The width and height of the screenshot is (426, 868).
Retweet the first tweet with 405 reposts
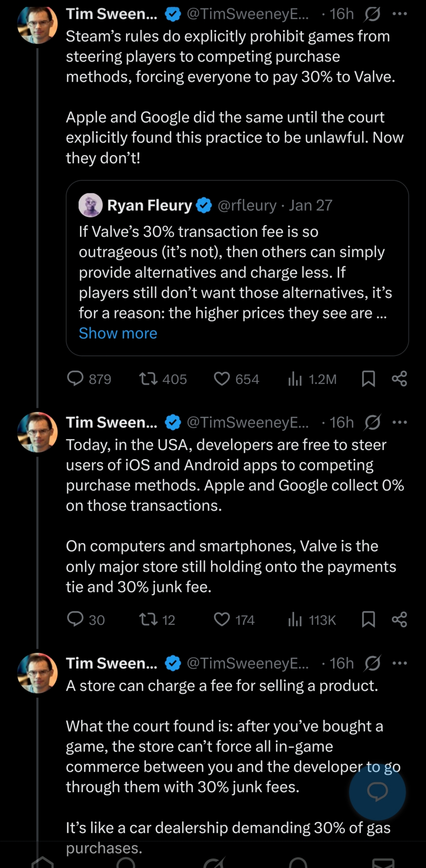tap(148, 379)
